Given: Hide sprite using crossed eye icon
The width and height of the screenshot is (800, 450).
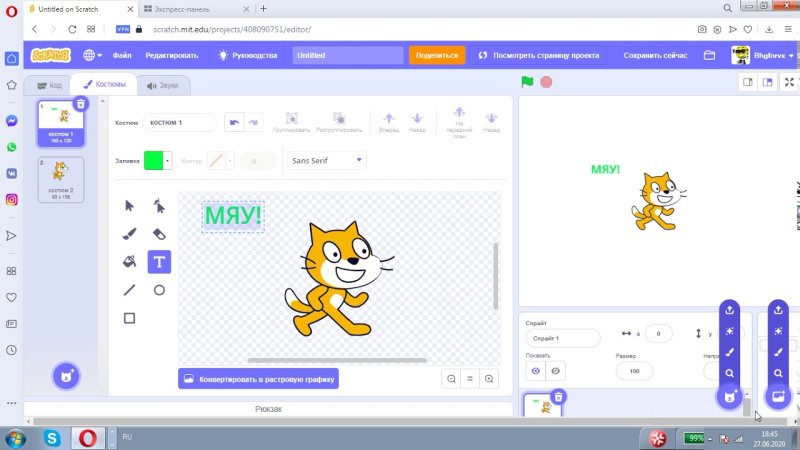Looking at the screenshot, I should [556, 371].
